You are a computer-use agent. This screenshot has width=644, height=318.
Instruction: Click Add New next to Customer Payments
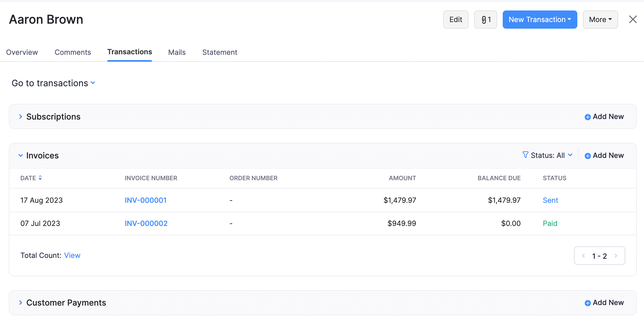pos(604,302)
